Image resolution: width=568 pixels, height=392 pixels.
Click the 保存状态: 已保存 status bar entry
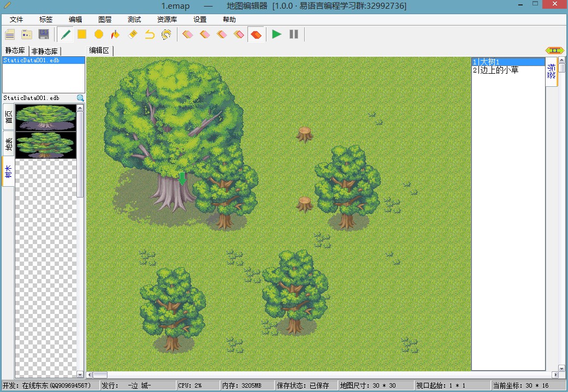(303, 385)
